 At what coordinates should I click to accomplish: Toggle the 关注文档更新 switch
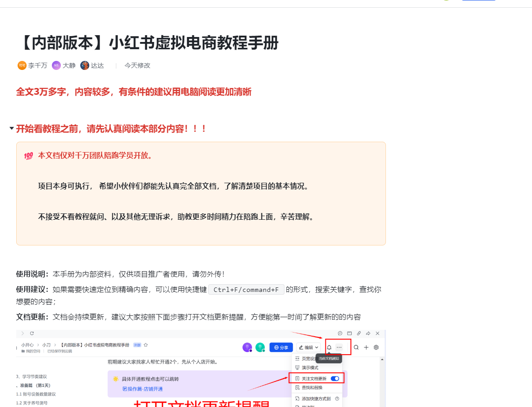coord(335,379)
